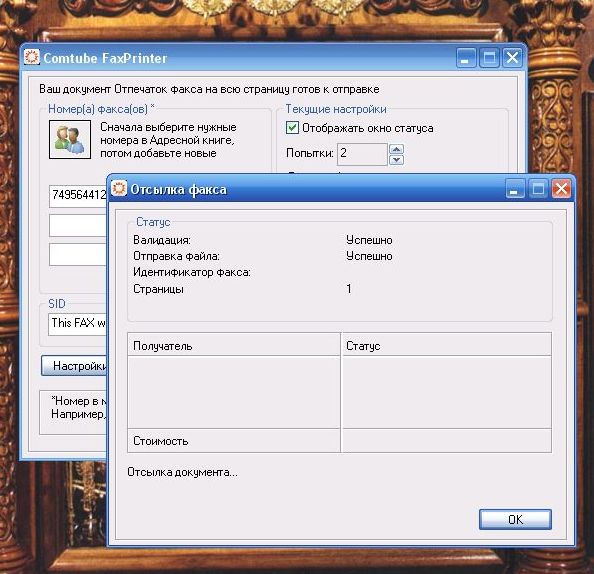Maximize the Comtube FaxPrinter window
Screen dimensions: 594x574
point(489,58)
